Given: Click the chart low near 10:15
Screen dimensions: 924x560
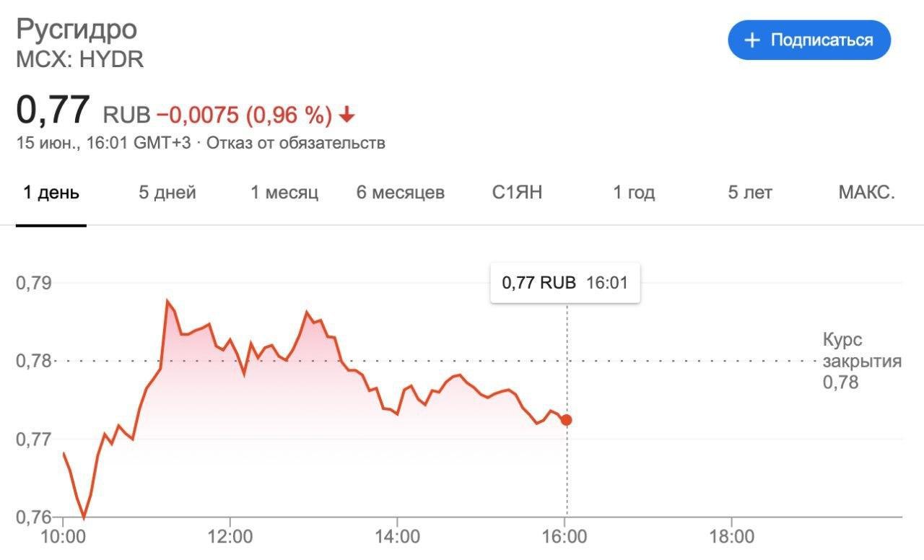Looking at the screenshot, I should point(84,517).
